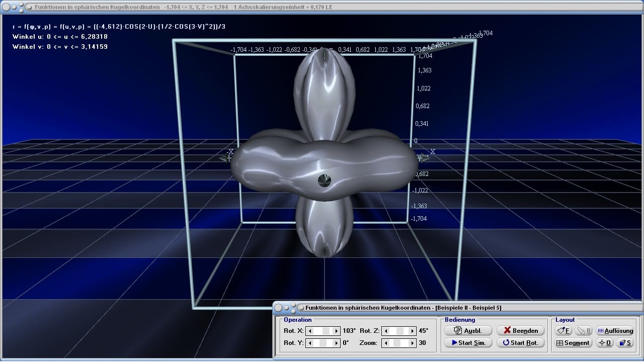Viewport: 644px width, 362px height.
Task: Click the 1,704 label at the far top-right corner
Action: pos(486,33)
